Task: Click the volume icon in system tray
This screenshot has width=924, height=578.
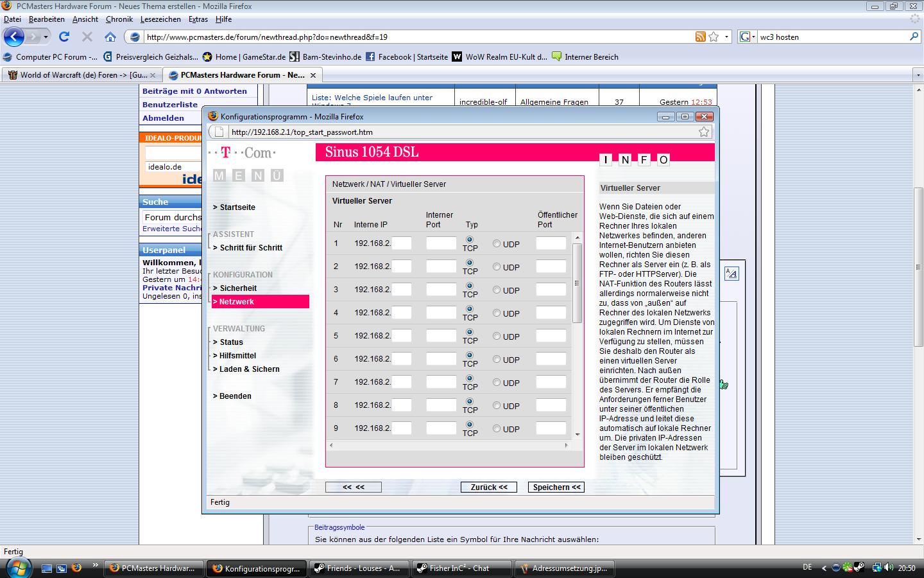Action: tap(889, 568)
